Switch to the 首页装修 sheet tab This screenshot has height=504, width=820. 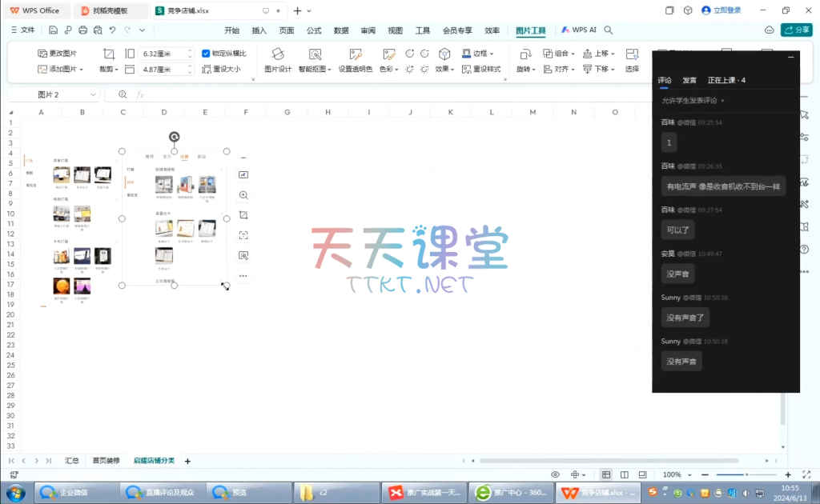pos(106,461)
